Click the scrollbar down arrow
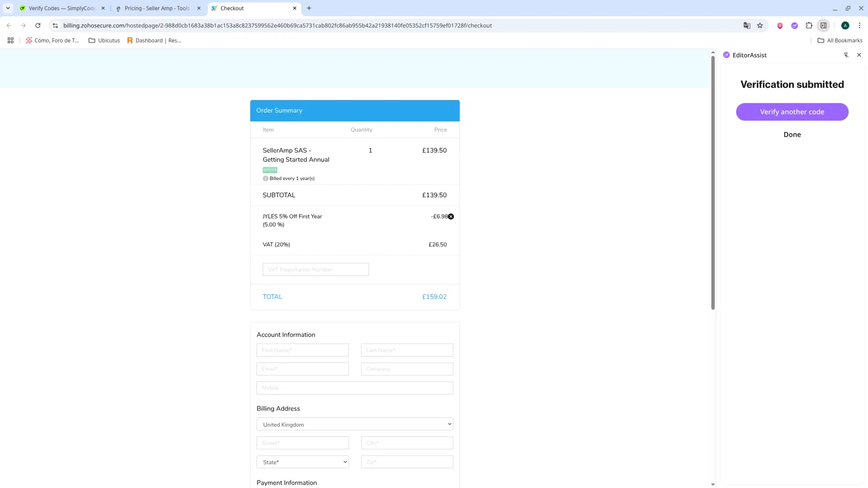The image size is (868, 488). tap(713, 485)
